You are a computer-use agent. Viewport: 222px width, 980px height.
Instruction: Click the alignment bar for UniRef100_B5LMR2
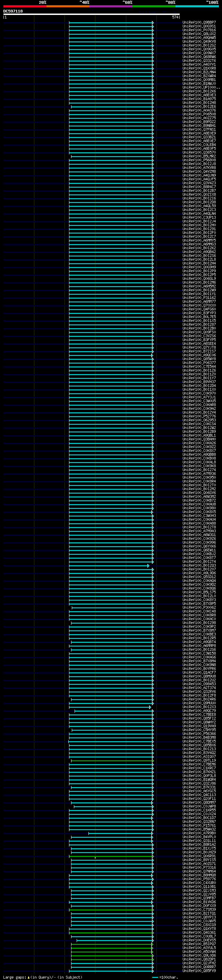[112, 156]
